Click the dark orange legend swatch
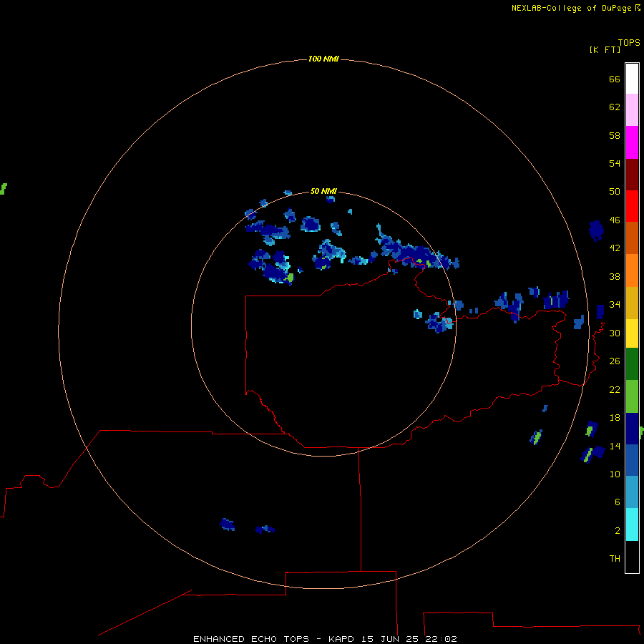644x644 pixels. 632,238
